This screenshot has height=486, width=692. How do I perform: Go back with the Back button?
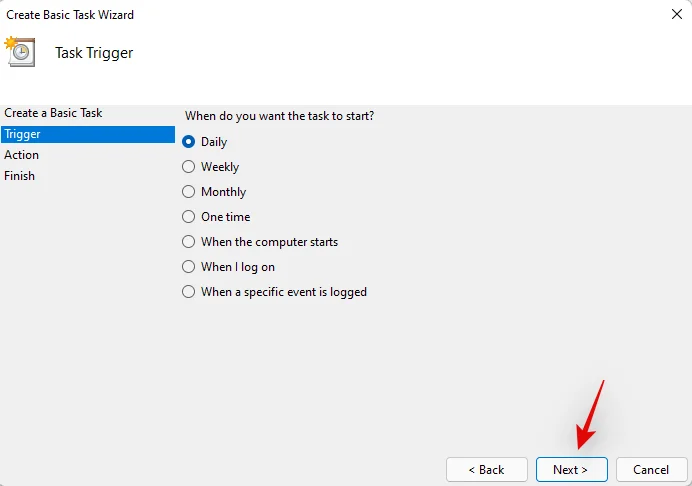(488, 469)
